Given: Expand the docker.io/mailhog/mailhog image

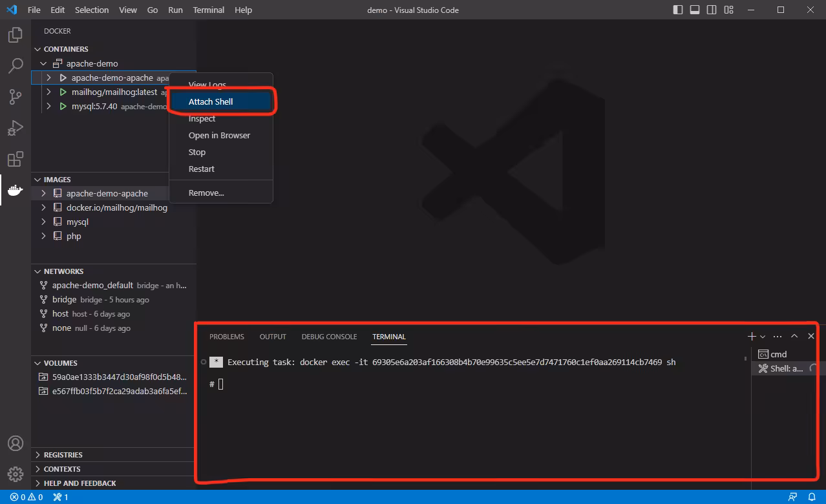Looking at the screenshot, I should 43,207.
